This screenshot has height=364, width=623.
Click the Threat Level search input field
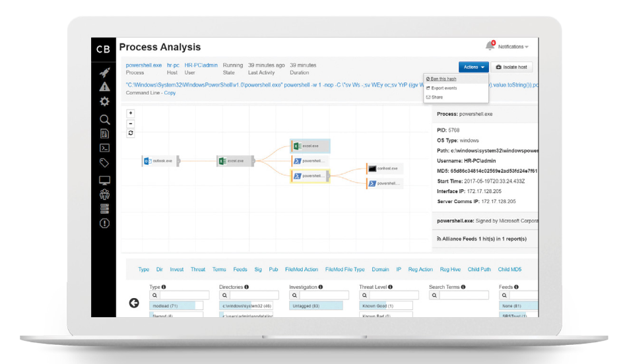click(389, 295)
